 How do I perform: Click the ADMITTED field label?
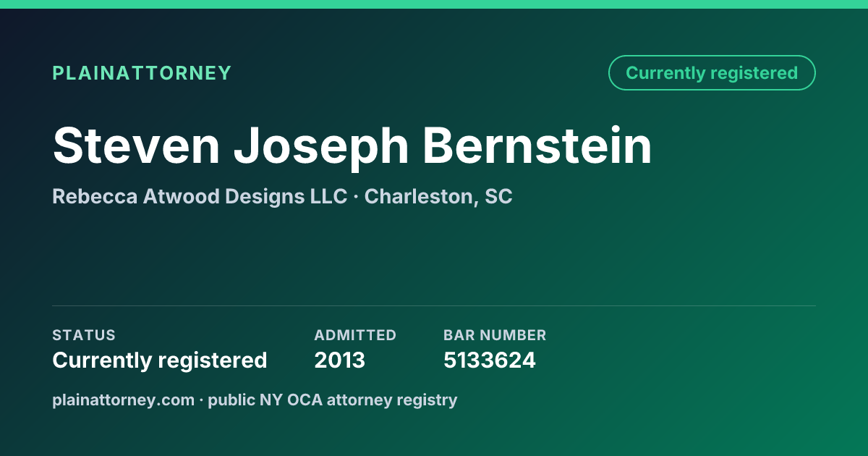355,335
